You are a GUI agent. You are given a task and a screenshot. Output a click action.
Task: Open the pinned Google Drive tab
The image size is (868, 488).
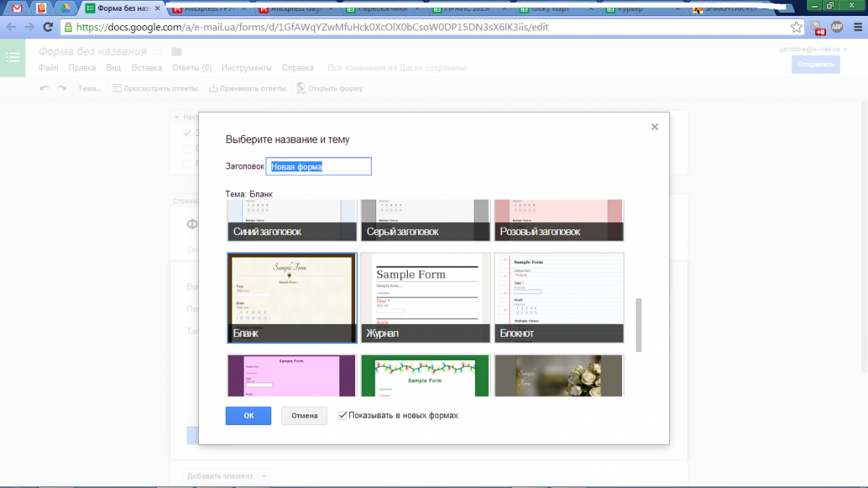(64, 9)
